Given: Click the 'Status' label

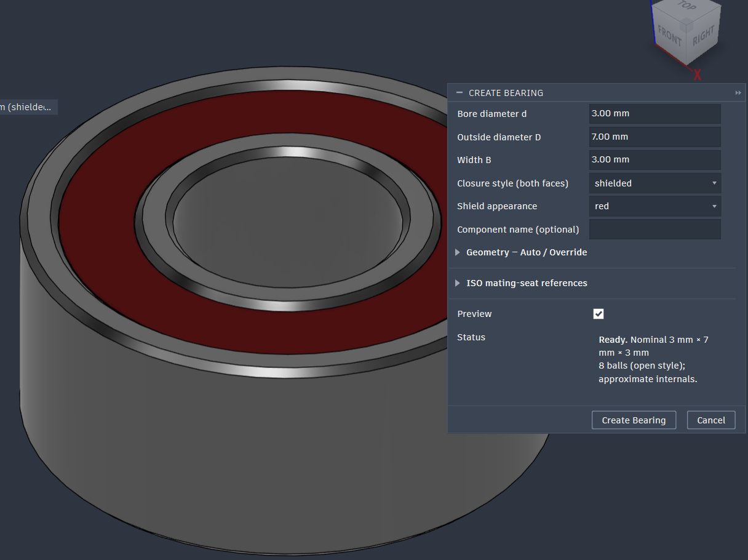Looking at the screenshot, I should click(471, 337).
